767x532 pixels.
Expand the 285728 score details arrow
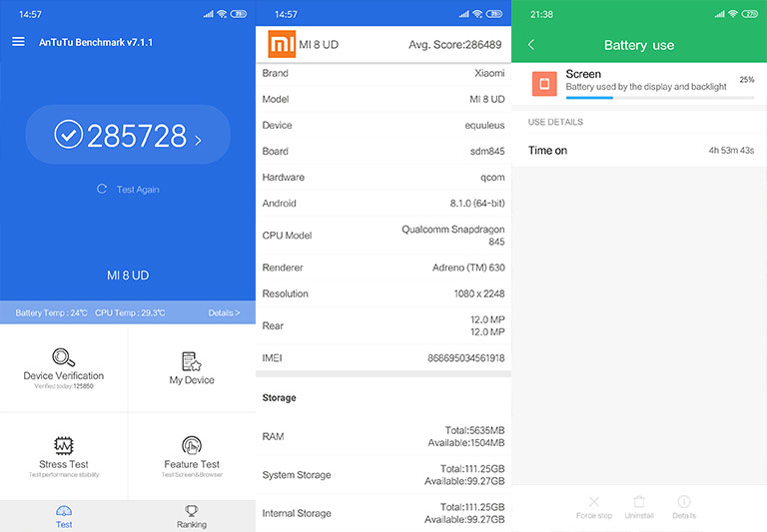(x=198, y=141)
